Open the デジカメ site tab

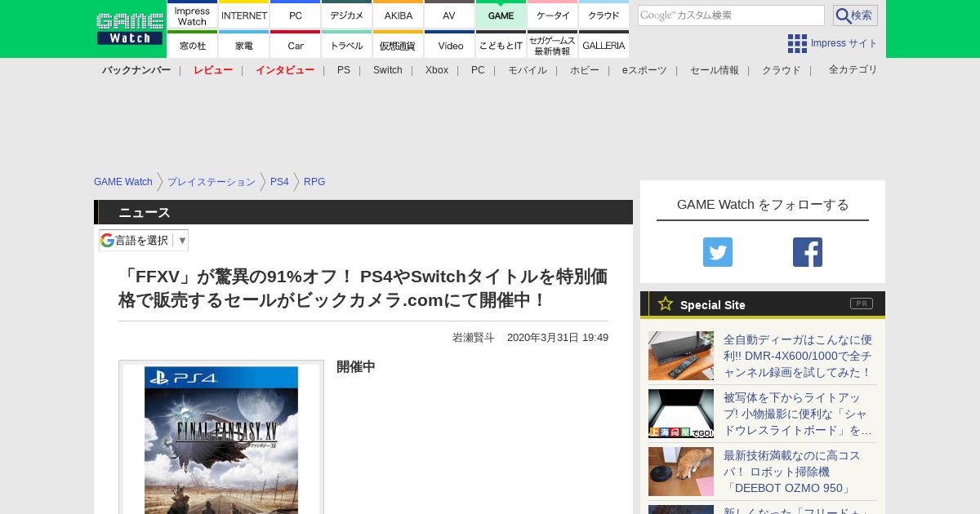coord(347,15)
